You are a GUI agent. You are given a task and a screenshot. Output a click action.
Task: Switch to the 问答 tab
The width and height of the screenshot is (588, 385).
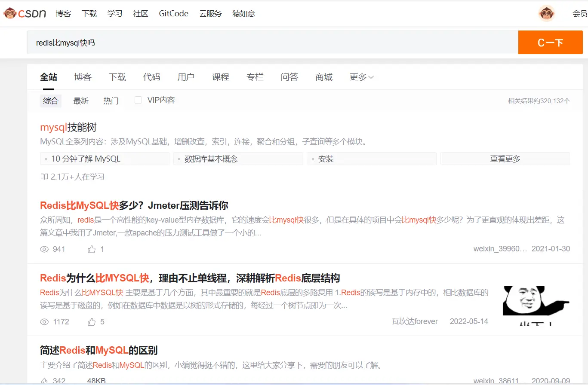pyautogui.click(x=289, y=77)
